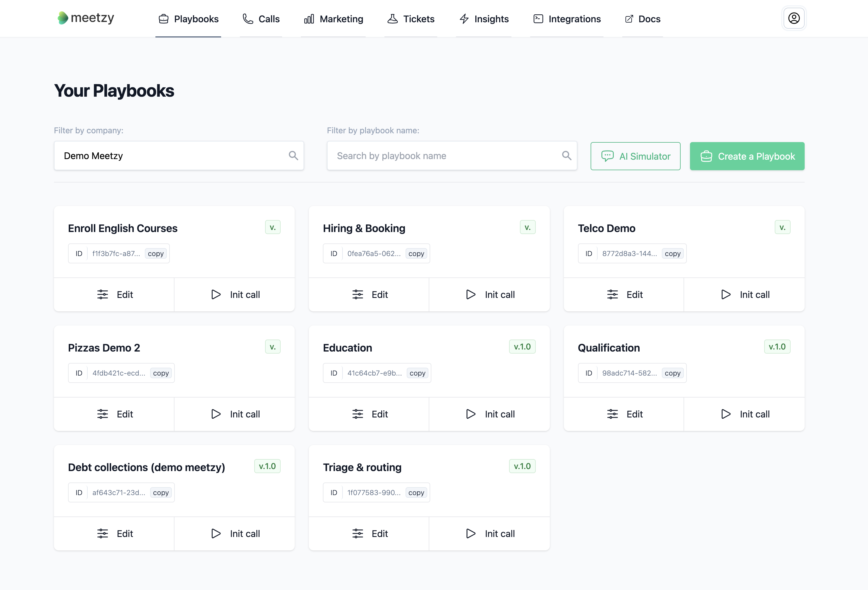Click the user profile icon
The image size is (868, 590).
[794, 18]
